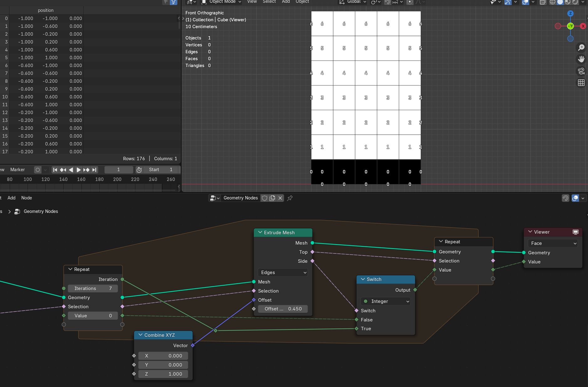
Task: Open Global transform orientation dropdown
Action: click(x=353, y=2)
